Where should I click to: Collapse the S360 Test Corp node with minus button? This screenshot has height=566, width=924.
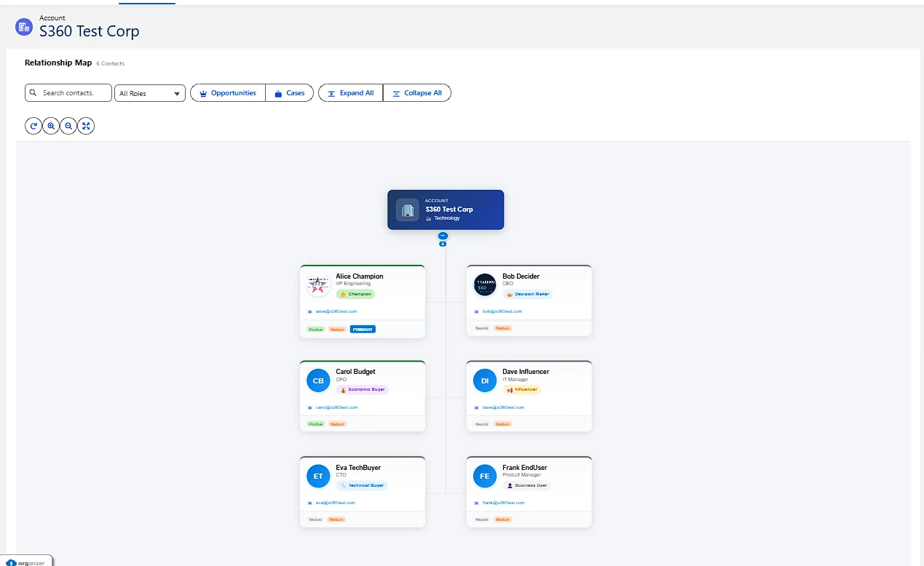[x=443, y=236]
